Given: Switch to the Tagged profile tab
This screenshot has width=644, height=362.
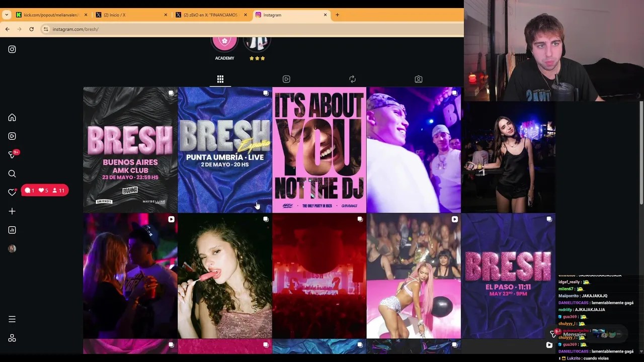Looking at the screenshot, I should (418, 79).
